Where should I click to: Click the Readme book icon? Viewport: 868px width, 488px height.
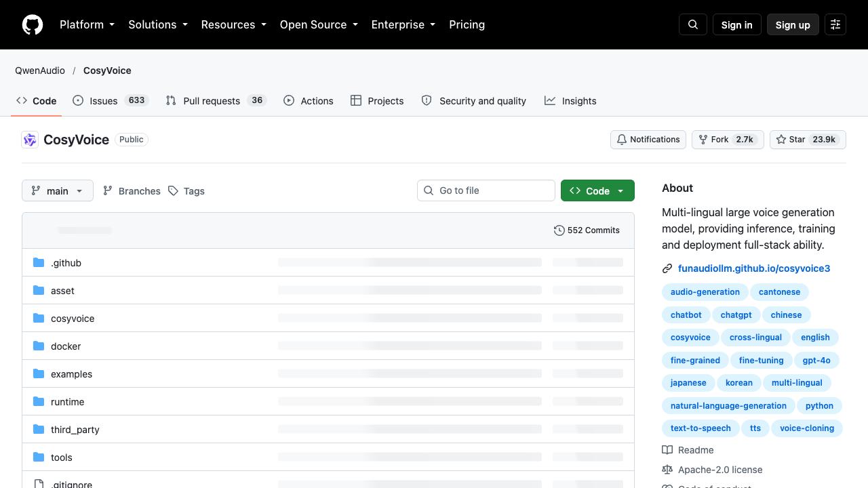[667, 450]
